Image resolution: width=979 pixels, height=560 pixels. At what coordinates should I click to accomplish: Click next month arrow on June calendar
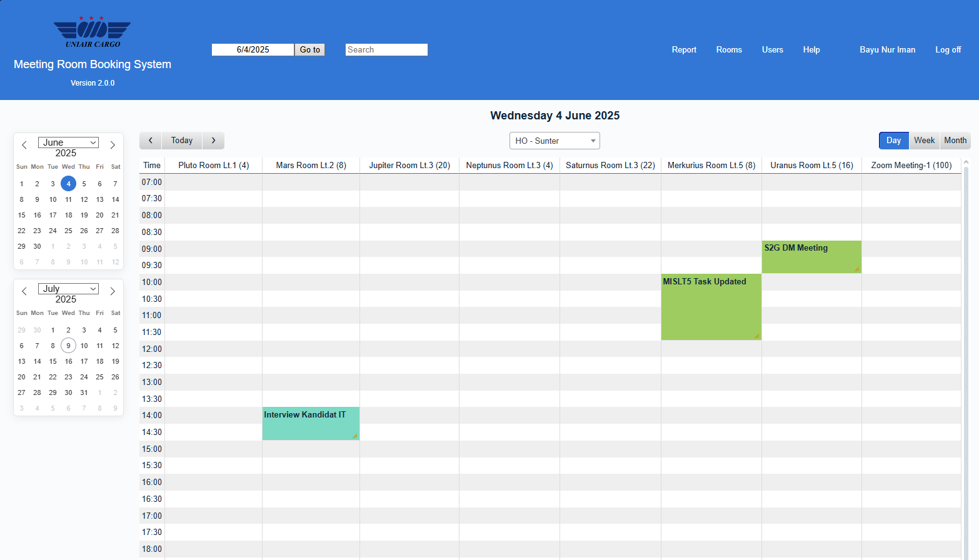click(x=113, y=145)
